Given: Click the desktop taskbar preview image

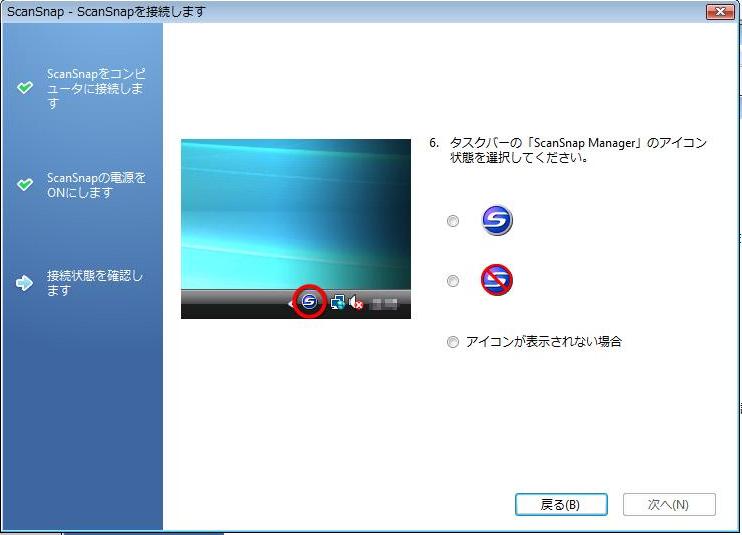Looking at the screenshot, I should (295, 215).
